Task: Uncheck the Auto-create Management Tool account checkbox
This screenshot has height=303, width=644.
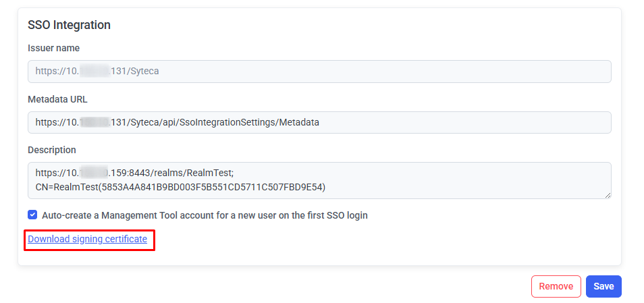Action: pyautogui.click(x=32, y=215)
